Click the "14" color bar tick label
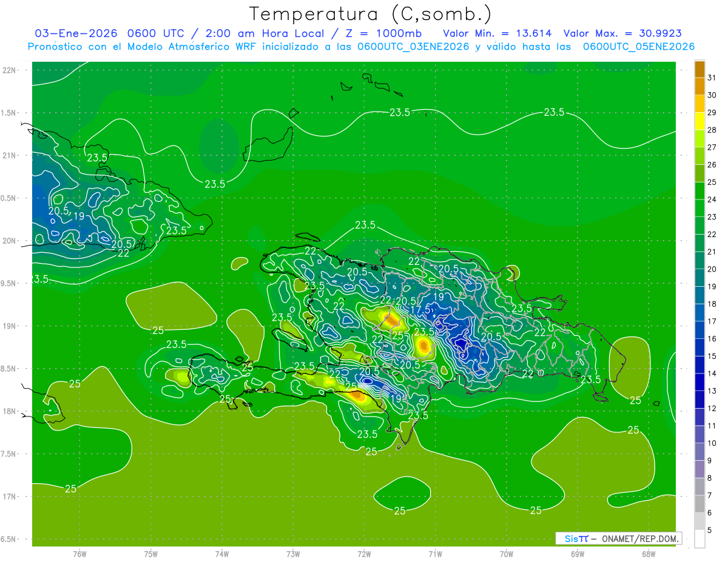 [x=712, y=373]
